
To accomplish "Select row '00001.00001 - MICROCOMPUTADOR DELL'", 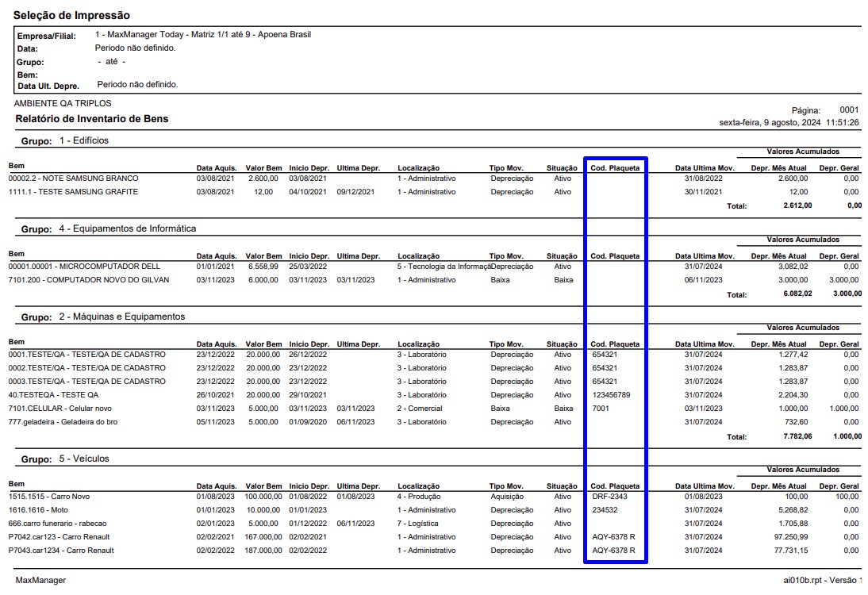I will tap(433, 267).
